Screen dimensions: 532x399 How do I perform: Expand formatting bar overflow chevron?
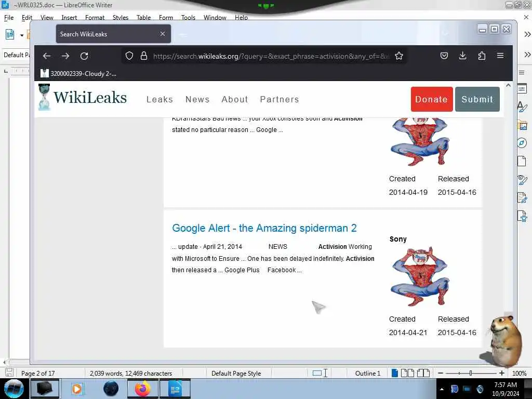(527, 55)
